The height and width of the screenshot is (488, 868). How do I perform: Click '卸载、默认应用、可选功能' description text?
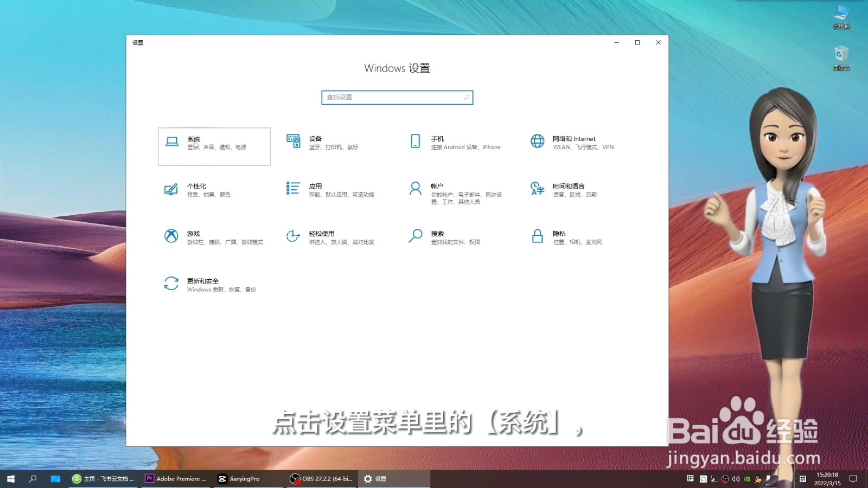coord(342,195)
